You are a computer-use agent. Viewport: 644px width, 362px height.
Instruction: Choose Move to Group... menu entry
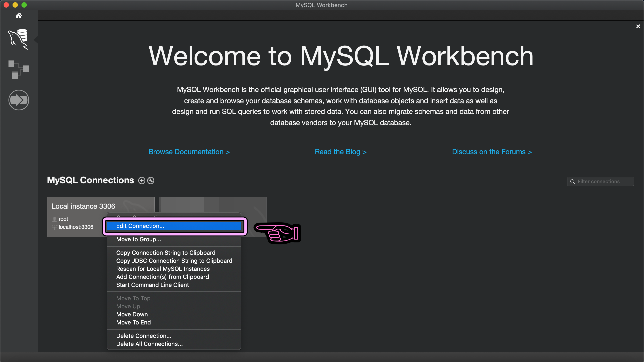pyautogui.click(x=138, y=239)
